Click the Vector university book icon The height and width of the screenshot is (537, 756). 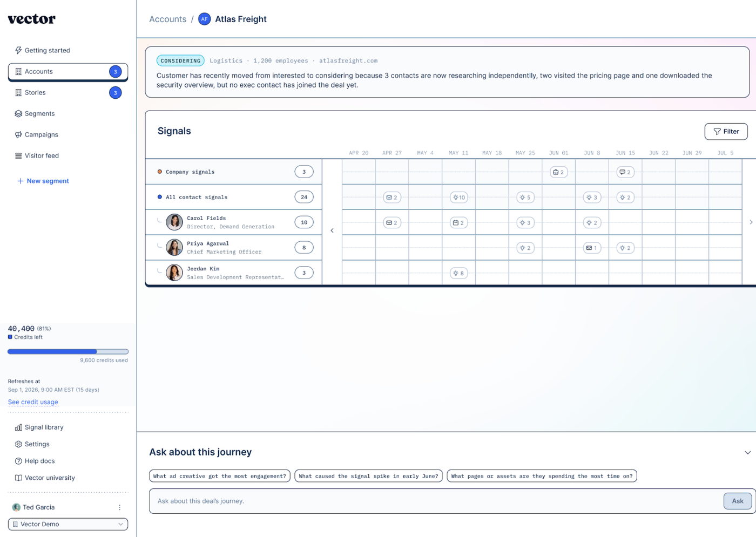pos(18,478)
